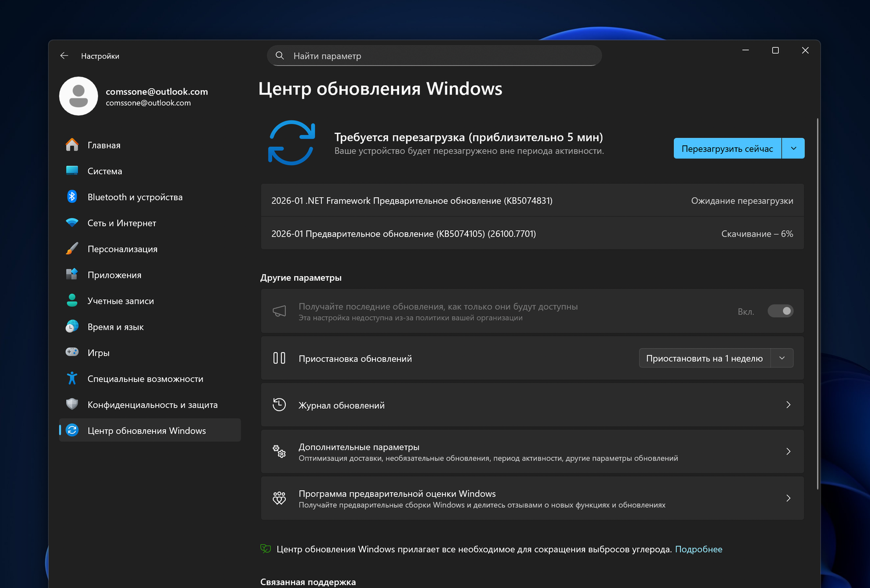Open the account avatar picture
This screenshot has height=588, width=870.
pyautogui.click(x=78, y=96)
